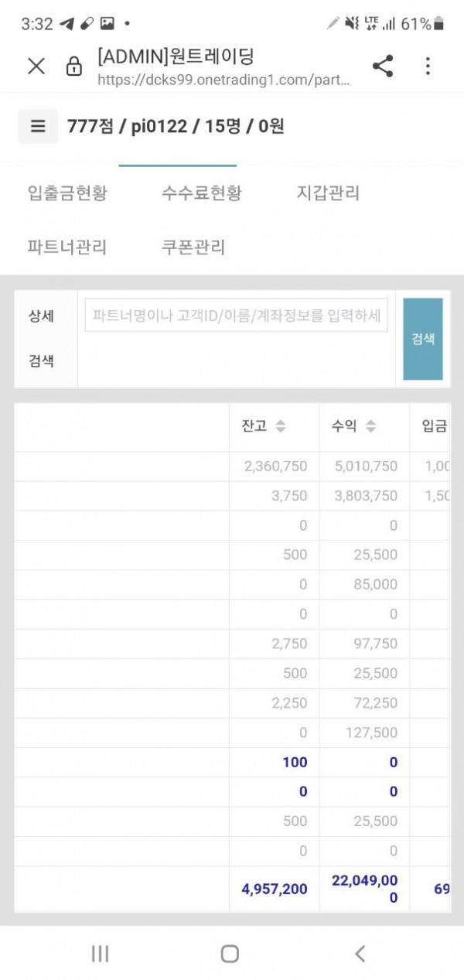Open the 쿠폰관리 tab

tap(193, 248)
